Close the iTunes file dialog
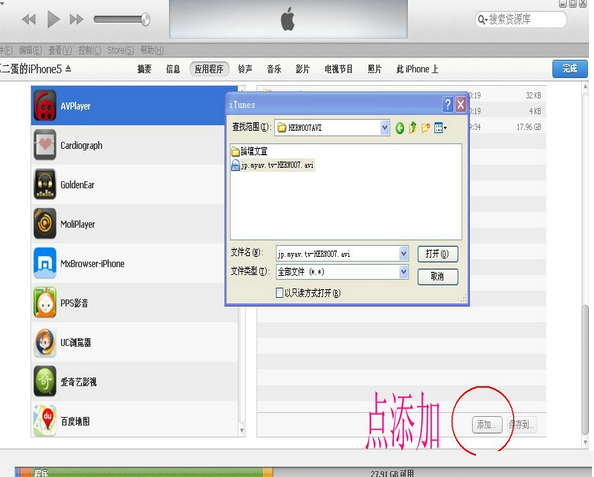Screen dimensions: 594x477 point(460,104)
